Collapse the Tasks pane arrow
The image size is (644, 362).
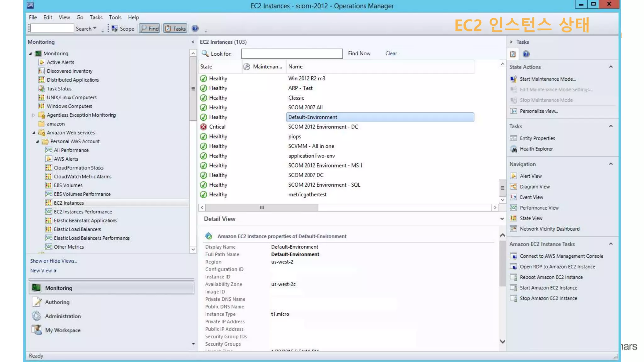click(511, 42)
